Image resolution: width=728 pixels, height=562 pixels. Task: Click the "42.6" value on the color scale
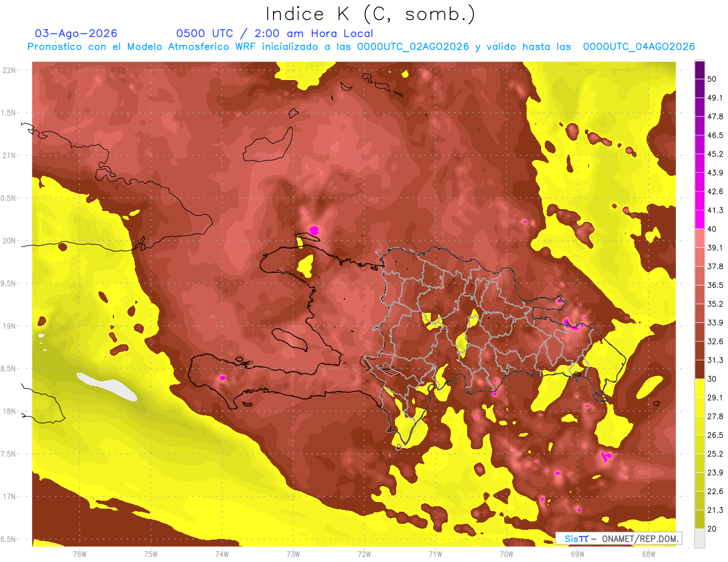coord(715,192)
